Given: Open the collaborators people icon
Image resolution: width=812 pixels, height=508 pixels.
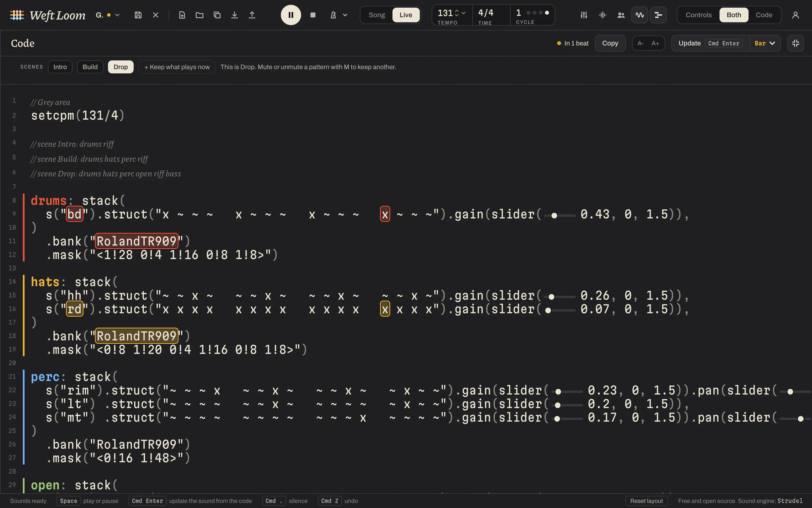Looking at the screenshot, I should (621, 15).
